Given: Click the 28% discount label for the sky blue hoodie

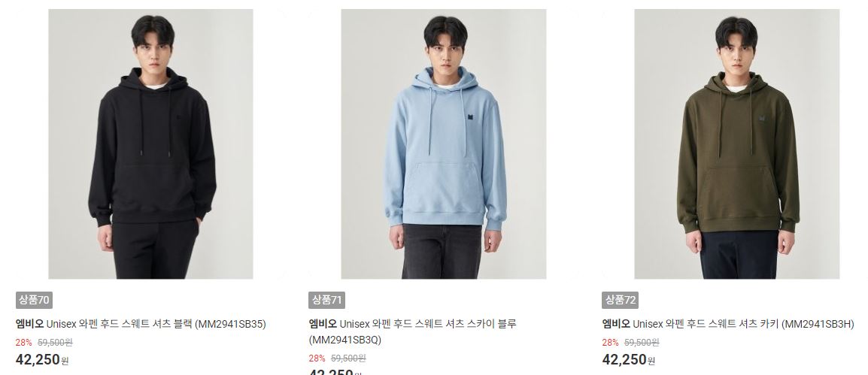Looking at the screenshot, I should tap(317, 358).
